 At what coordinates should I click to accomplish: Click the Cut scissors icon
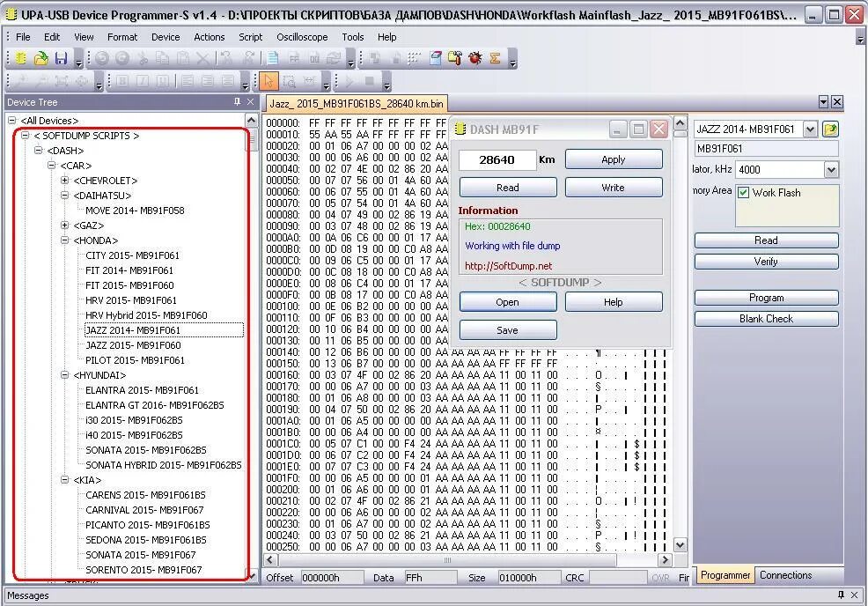(x=143, y=58)
